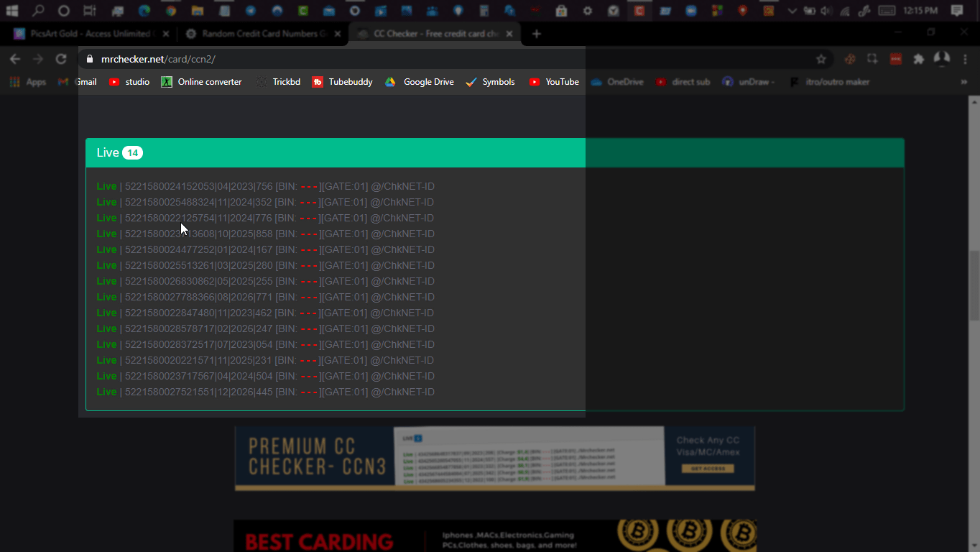This screenshot has height=552, width=980.
Task: Open the itro/outro maker bookmark
Action: 829,82
